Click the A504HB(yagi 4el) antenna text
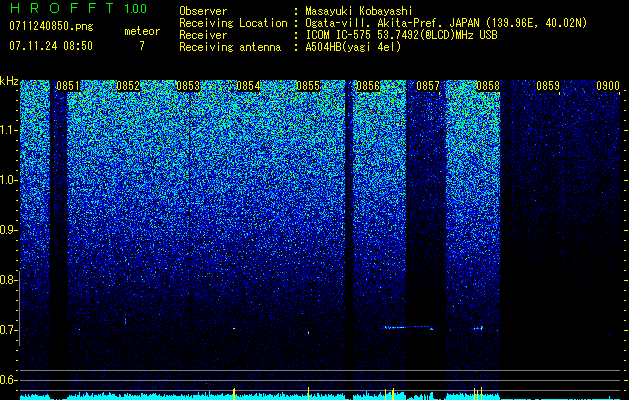Image resolution: width=629 pixels, height=400 pixels. pos(353,47)
